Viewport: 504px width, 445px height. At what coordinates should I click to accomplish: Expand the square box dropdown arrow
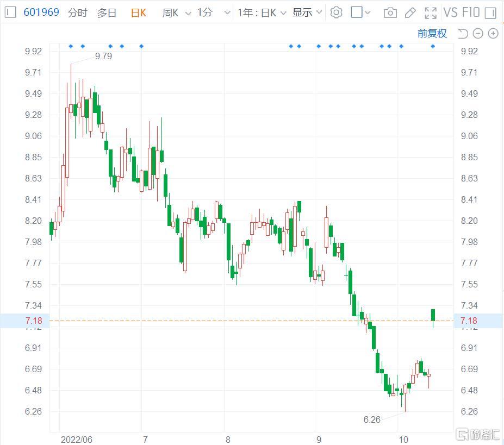pyautogui.click(x=368, y=12)
